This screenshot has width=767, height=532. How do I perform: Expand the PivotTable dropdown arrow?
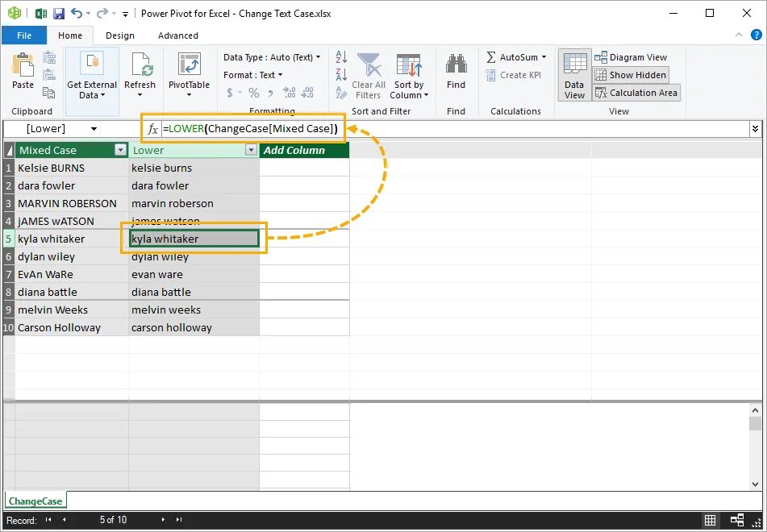coord(189,95)
